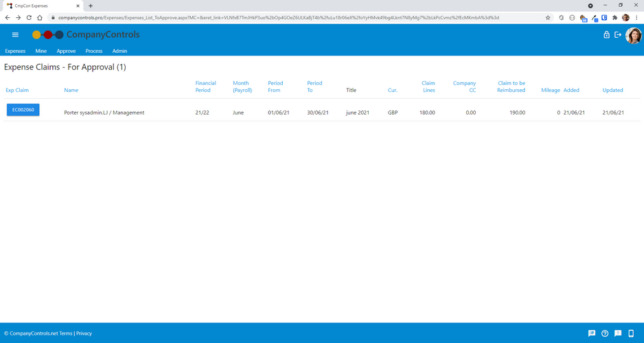Sort by Company CC column

pos(465,86)
